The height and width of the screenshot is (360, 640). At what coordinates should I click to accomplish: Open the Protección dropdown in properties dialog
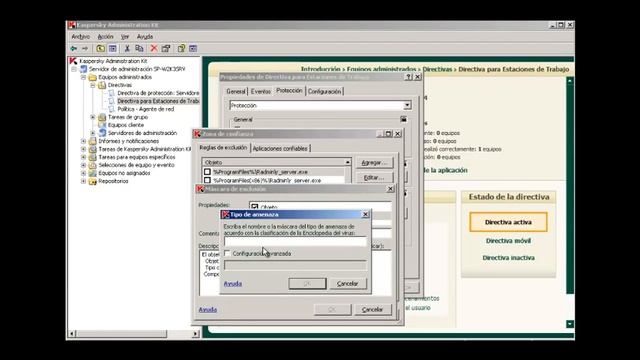pos(407,105)
